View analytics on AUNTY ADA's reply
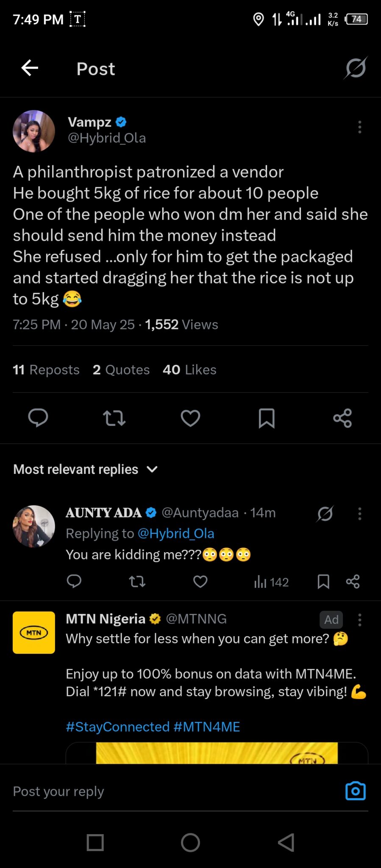381x868 pixels. 271,582
